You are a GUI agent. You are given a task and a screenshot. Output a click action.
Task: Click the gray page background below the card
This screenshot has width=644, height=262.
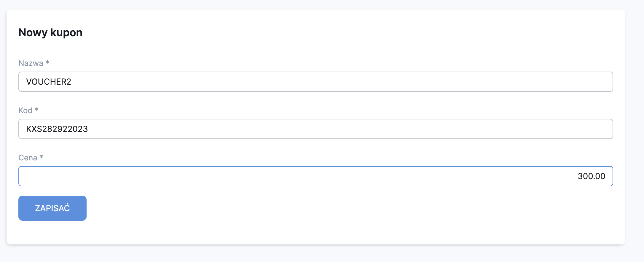(x=297, y=254)
